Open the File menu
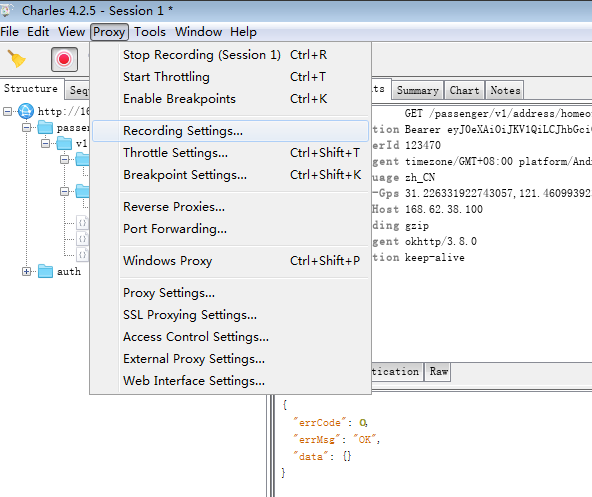 tap(10, 32)
